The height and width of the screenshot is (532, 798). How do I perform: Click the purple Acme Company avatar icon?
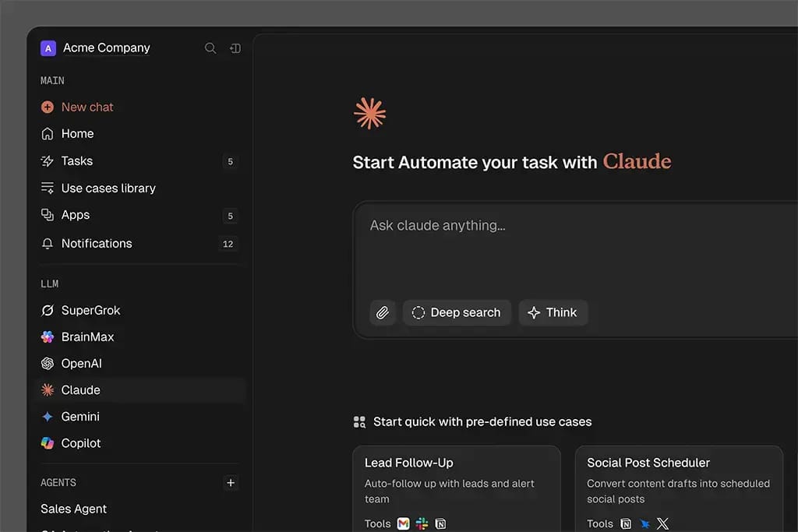pos(48,48)
